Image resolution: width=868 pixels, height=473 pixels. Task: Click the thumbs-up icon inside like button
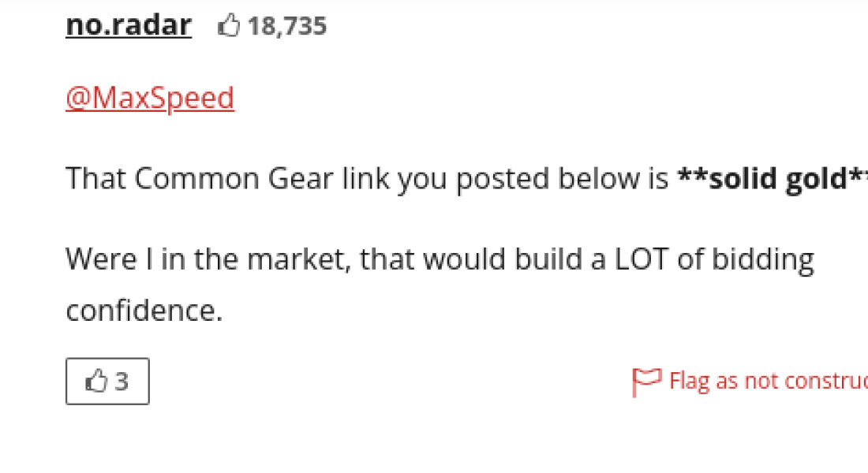pos(96,381)
